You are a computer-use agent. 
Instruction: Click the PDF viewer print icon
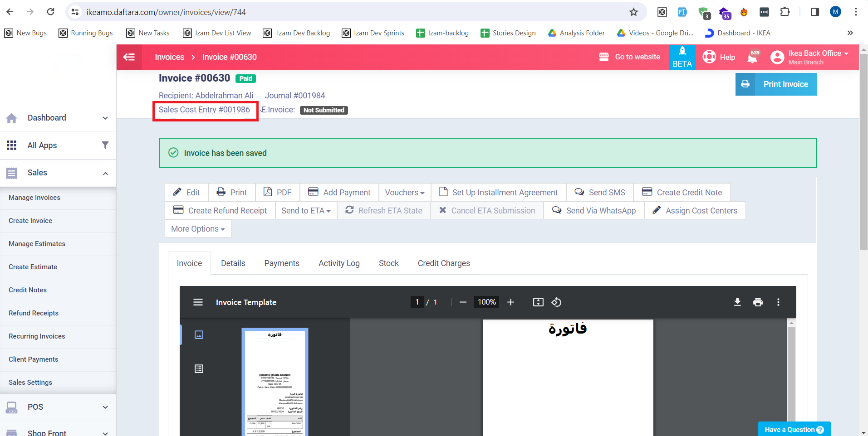pos(758,302)
